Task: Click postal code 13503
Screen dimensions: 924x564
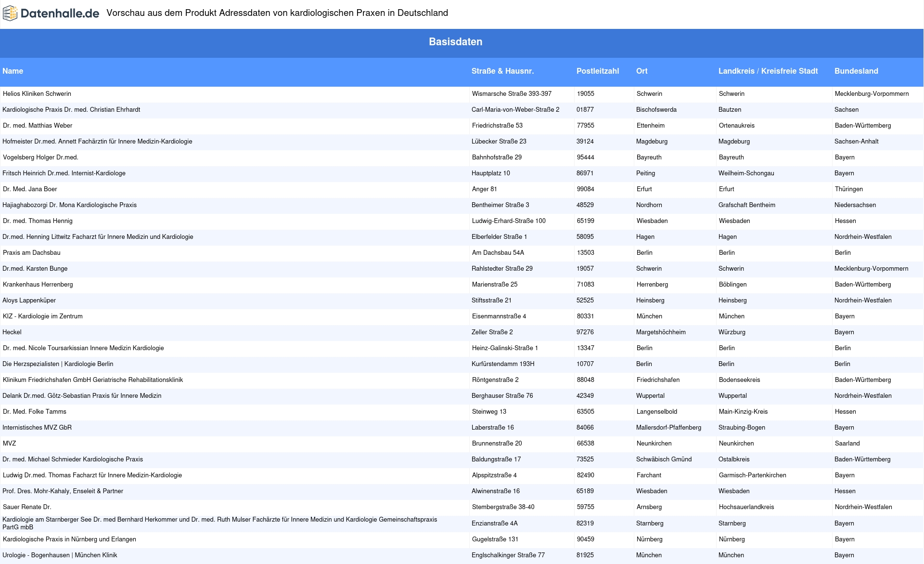Action: pyautogui.click(x=586, y=253)
